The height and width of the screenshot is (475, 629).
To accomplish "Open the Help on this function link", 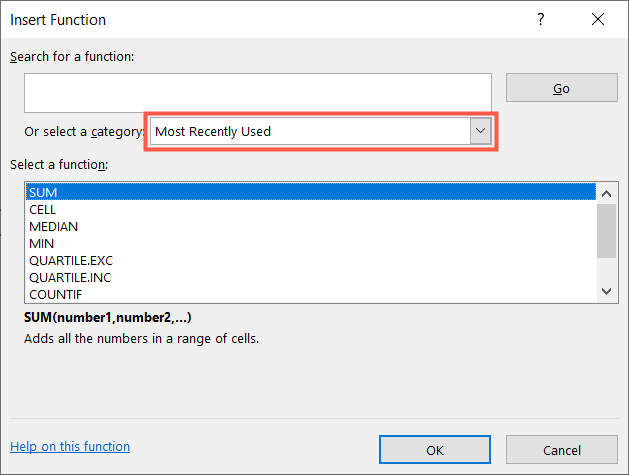I will (70, 447).
